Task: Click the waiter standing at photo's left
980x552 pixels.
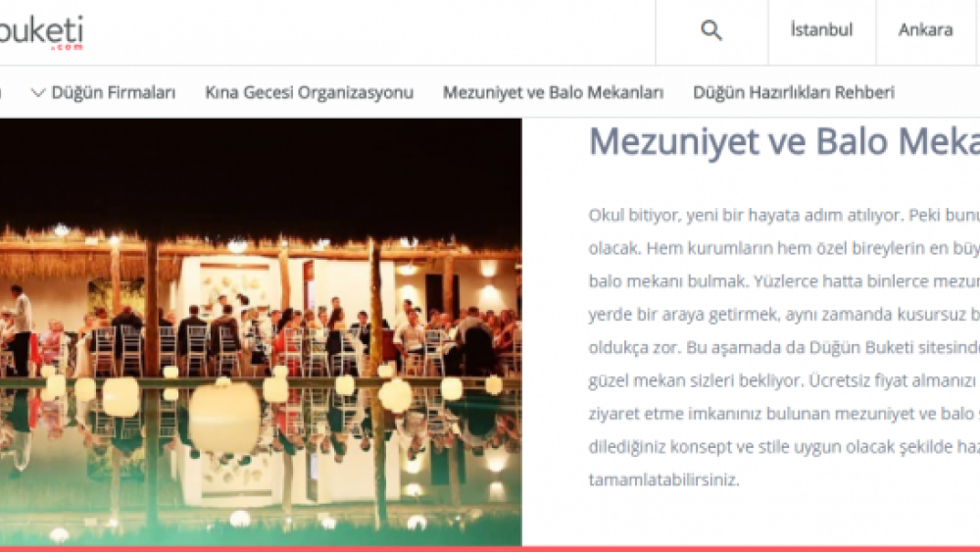Action: pos(21,328)
